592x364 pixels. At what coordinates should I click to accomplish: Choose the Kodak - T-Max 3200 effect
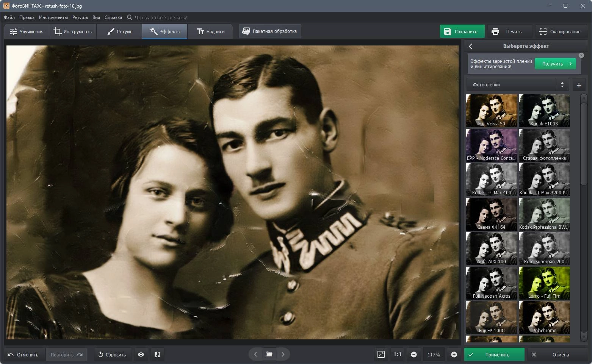click(x=544, y=180)
